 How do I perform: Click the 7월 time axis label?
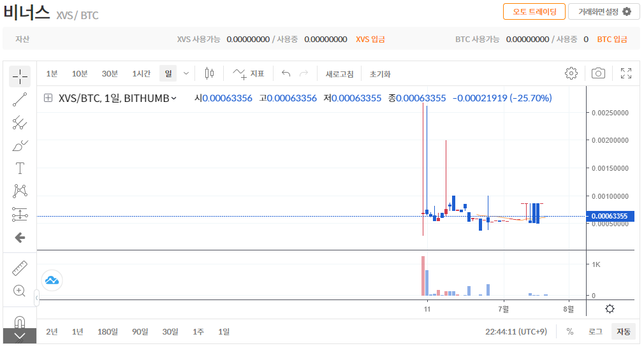pyautogui.click(x=504, y=309)
